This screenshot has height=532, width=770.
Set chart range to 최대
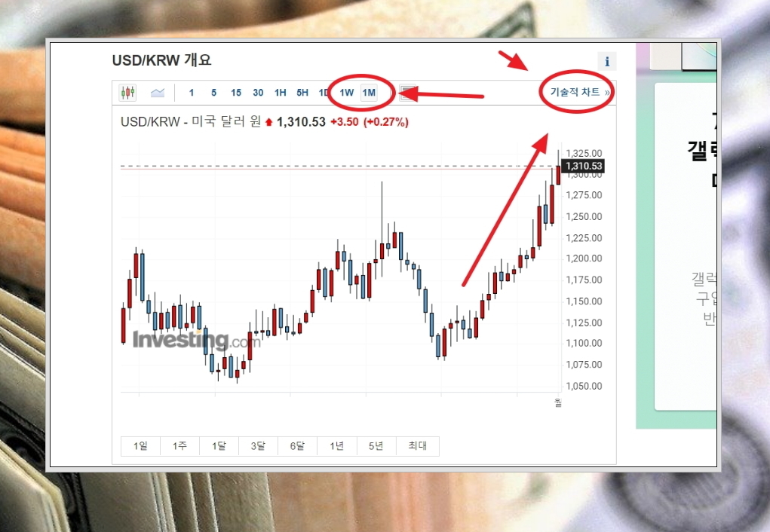tap(417, 445)
